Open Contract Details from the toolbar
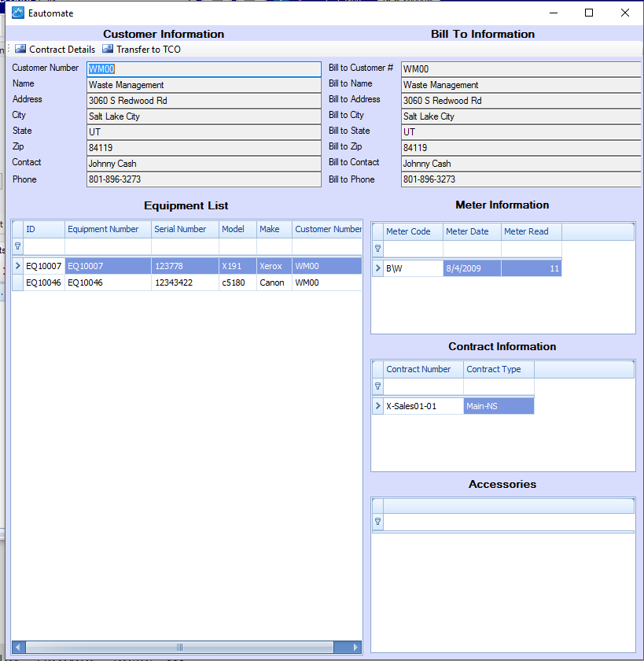 click(55, 50)
